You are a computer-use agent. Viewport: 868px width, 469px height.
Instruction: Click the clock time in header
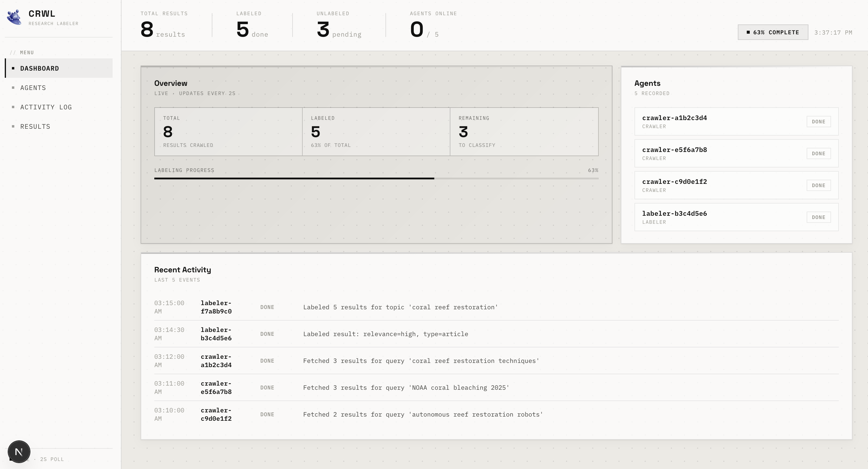(x=833, y=33)
